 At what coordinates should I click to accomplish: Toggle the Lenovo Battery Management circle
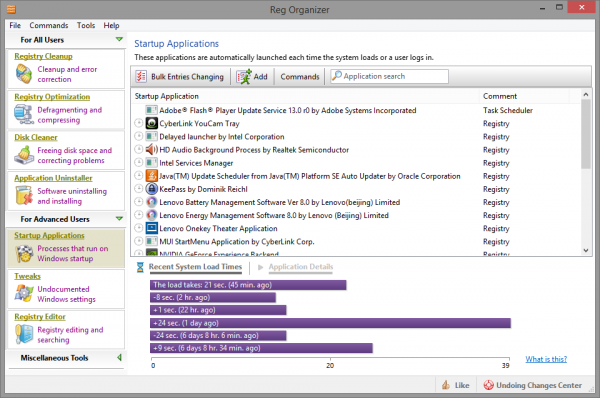click(x=139, y=202)
